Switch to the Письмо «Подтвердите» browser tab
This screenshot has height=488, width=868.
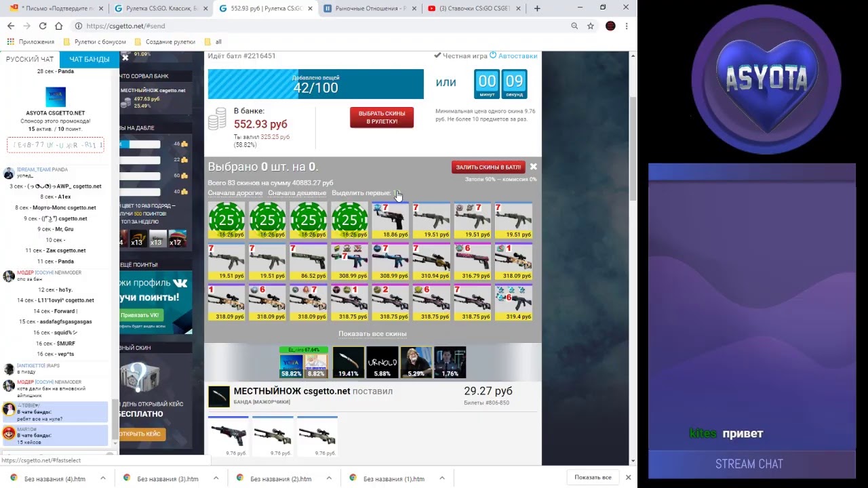pyautogui.click(x=58, y=9)
